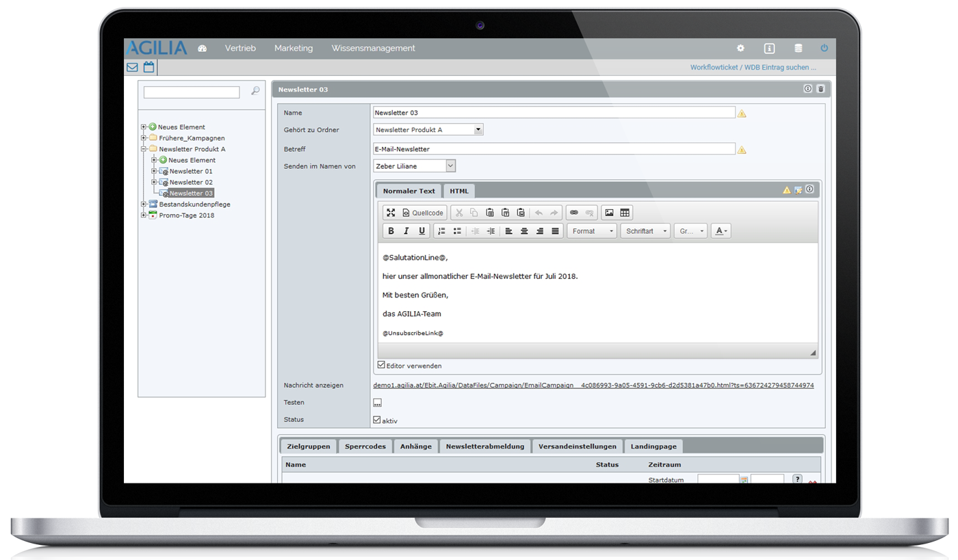Switch to the Versandeinstellungen tab
The image size is (958, 560).
pyautogui.click(x=578, y=446)
